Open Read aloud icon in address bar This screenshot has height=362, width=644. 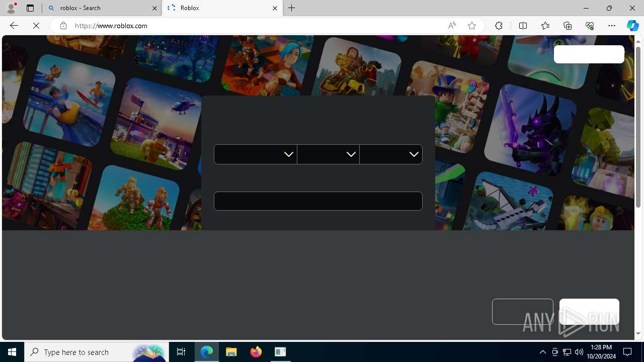point(452,26)
